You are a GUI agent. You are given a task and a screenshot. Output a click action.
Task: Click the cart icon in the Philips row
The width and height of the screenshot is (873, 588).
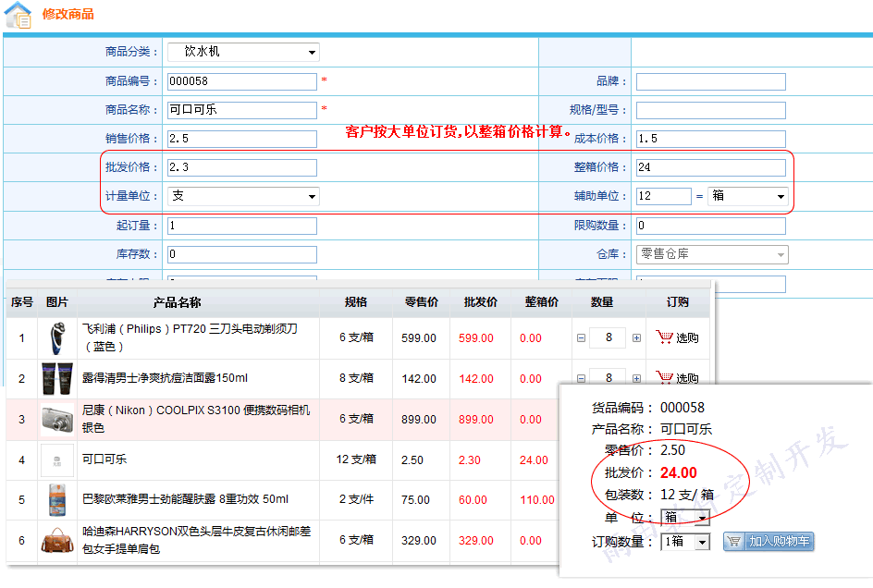(664, 337)
